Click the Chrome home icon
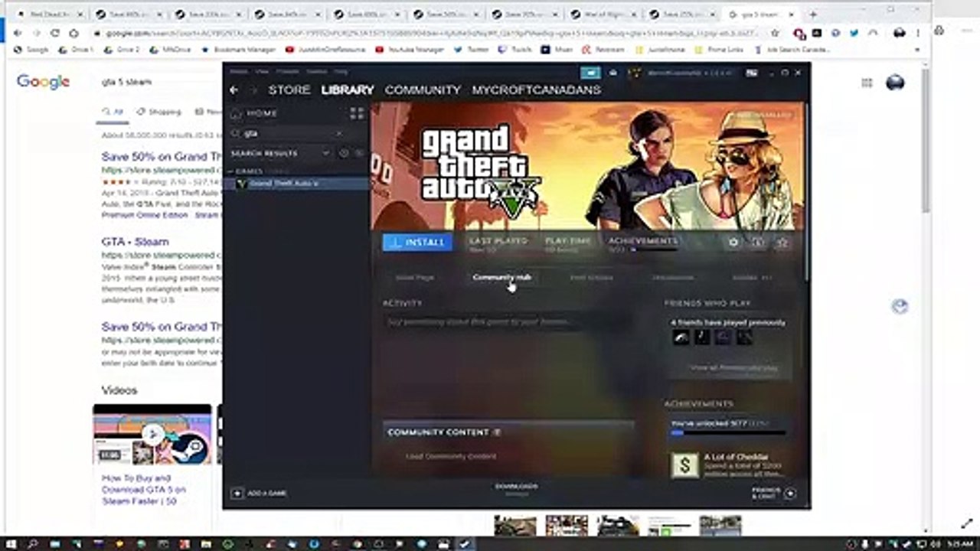Image resolution: width=980 pixels, height=551 pixels. coord(73,33)
